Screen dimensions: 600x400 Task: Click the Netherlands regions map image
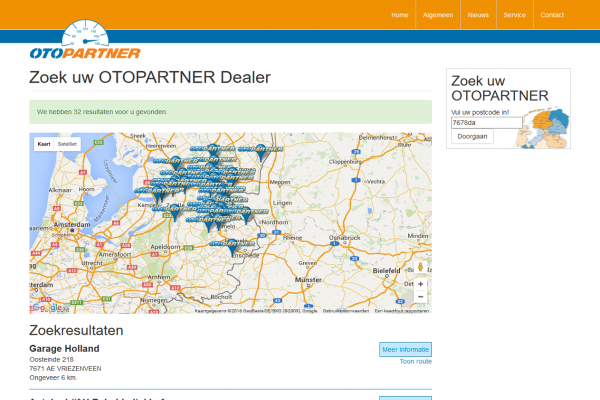pyautogui.click(x=543, y=128)
